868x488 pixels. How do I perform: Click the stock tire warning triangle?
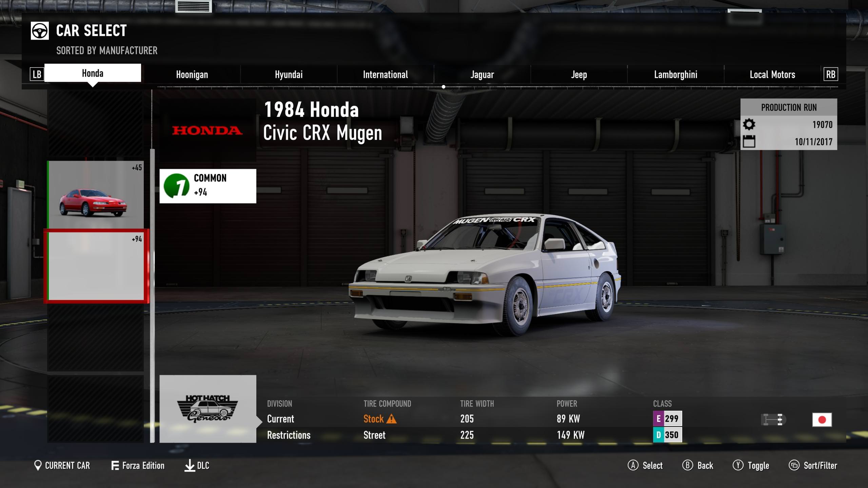click(391, 419)
